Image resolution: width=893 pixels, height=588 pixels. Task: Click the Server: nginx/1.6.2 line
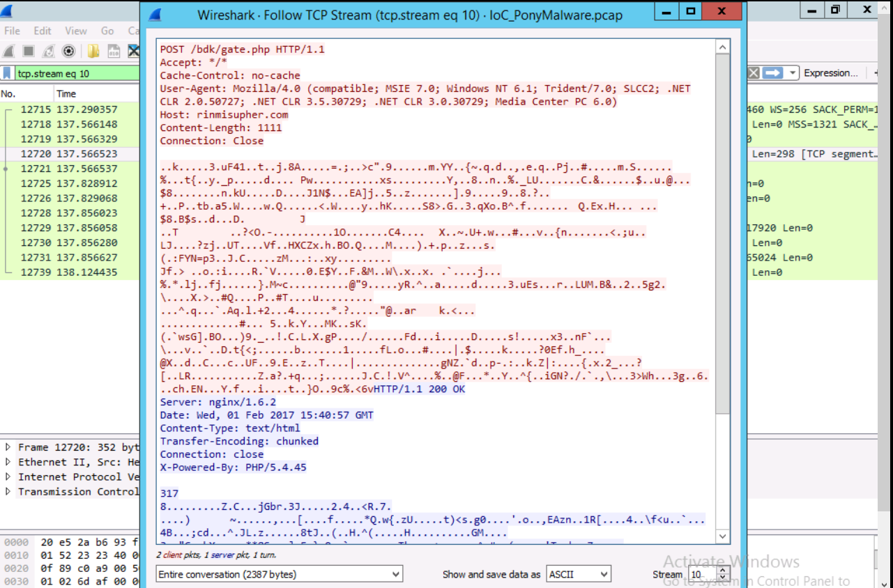(217, 402)
